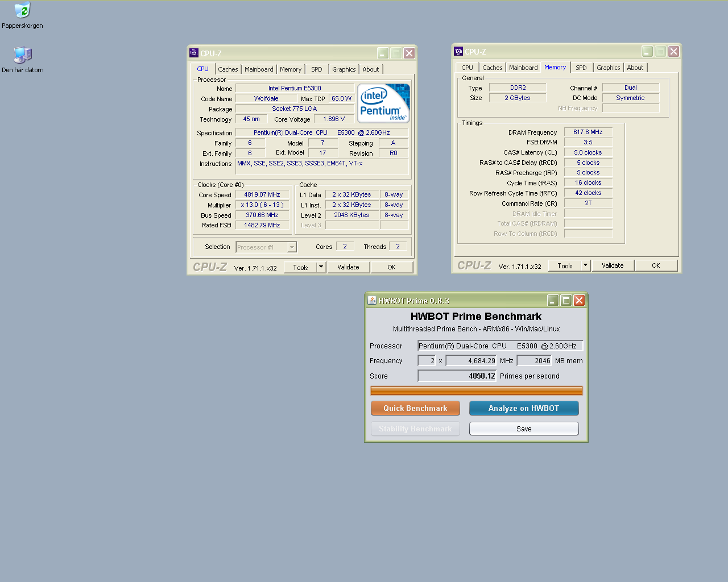
Task: Click OK in the left CPU-Z window
Action: click(391, 267)
